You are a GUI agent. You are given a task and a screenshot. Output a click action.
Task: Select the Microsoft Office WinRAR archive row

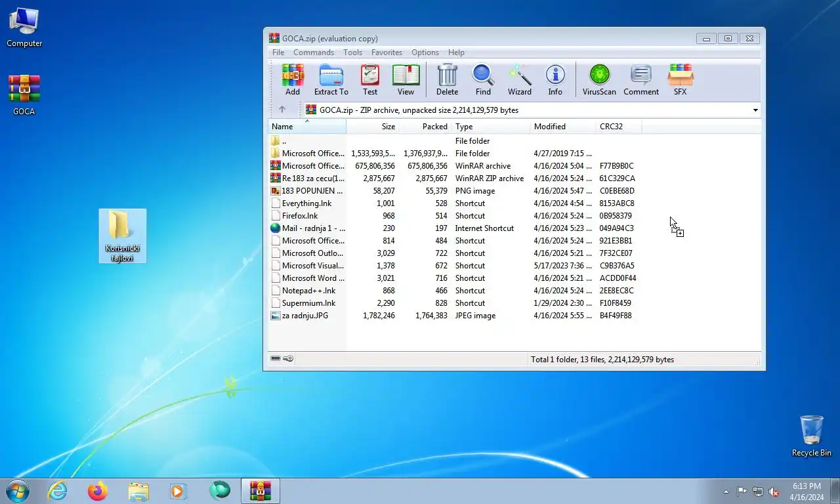point(514,165)
